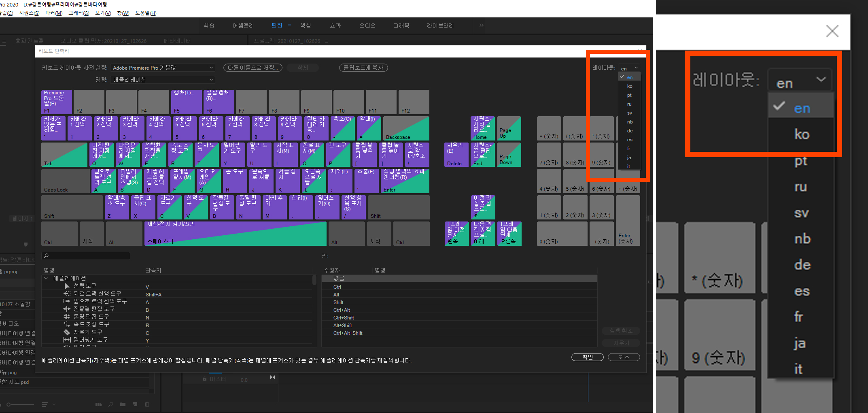Click the Home key on the keyboard map
The width and height of the screenshot is (868, 413).
[x=483, y=128]
